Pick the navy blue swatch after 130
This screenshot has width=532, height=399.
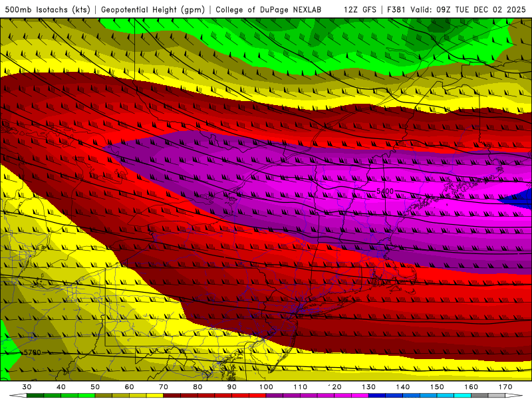[377, 396]
